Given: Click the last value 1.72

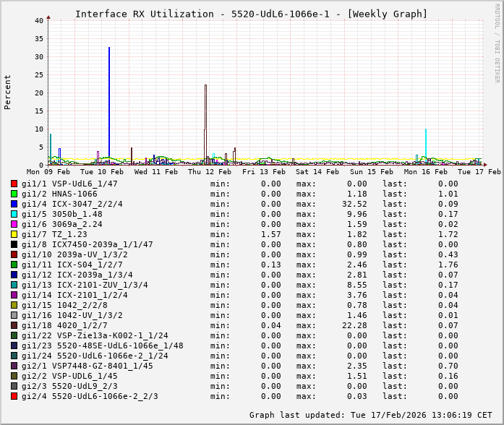Looking at the screenshot, I should click(448, 234).
